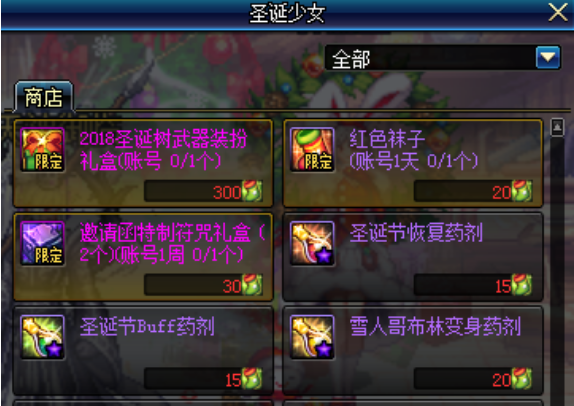Click the scroll up arrow of shop list

[x=557, y=127]
